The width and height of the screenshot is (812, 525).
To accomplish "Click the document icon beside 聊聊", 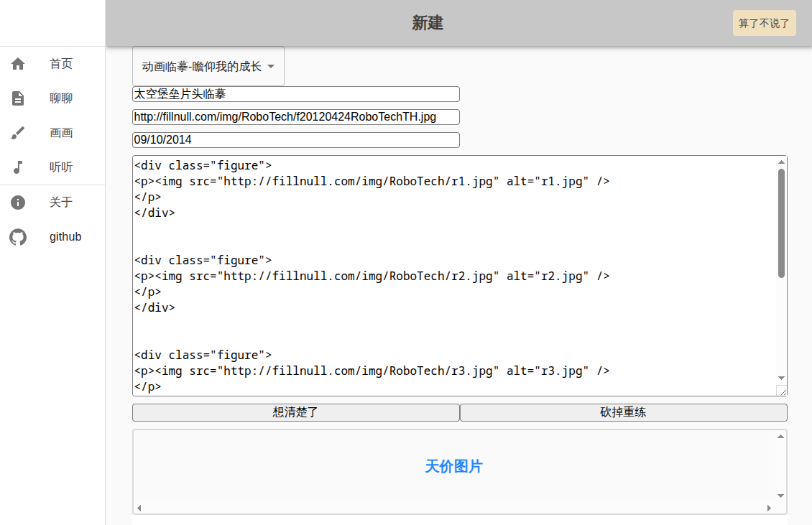I will tap(18, 98).
